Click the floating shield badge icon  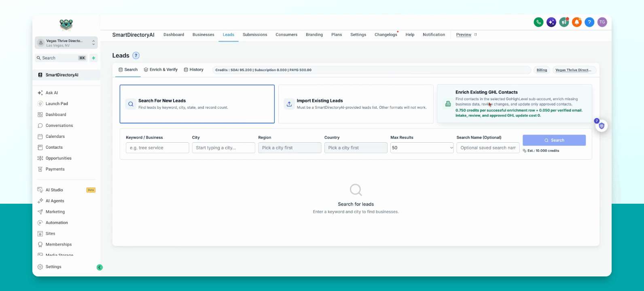coord(602,126)
